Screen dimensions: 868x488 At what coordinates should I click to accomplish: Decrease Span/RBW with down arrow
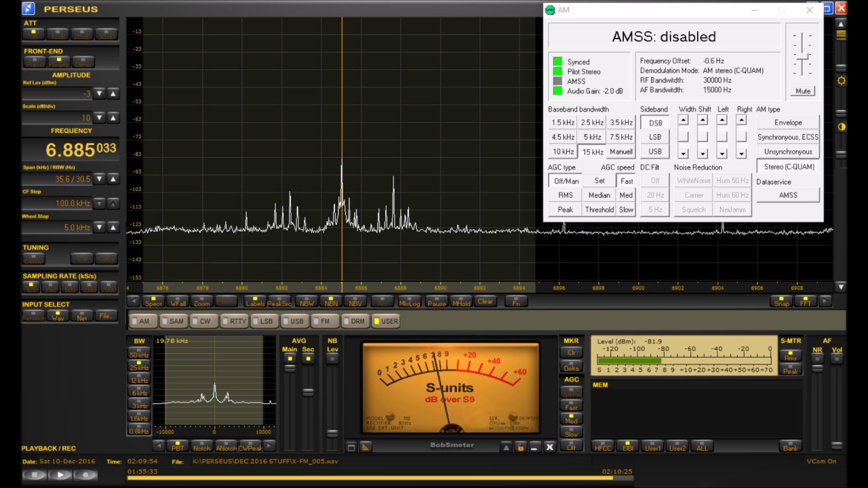[x=99, y=179]
